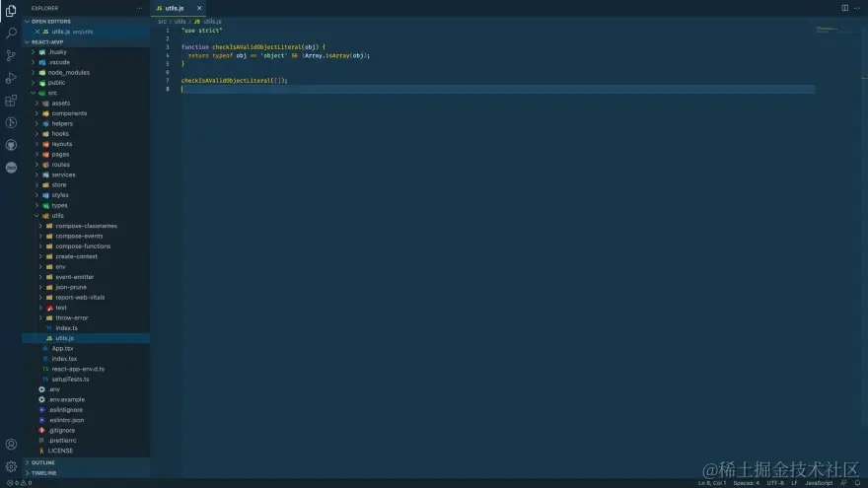Open the LICENSE file
The width and height of the screenshot is (868, 488).
86,451
